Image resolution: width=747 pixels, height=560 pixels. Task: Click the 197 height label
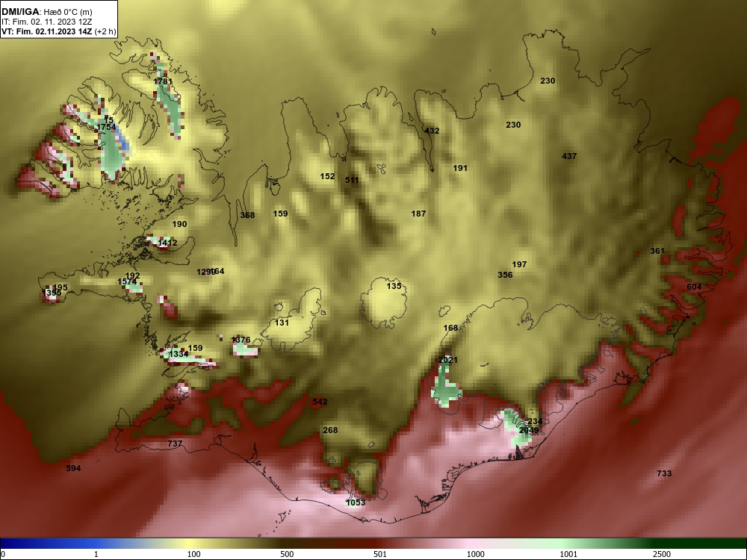point(519,264)
